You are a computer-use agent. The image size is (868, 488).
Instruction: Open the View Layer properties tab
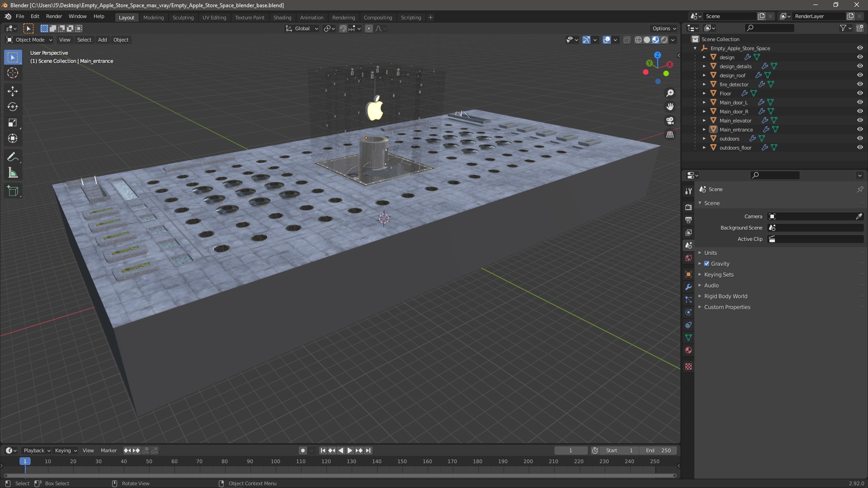point(689,233)
